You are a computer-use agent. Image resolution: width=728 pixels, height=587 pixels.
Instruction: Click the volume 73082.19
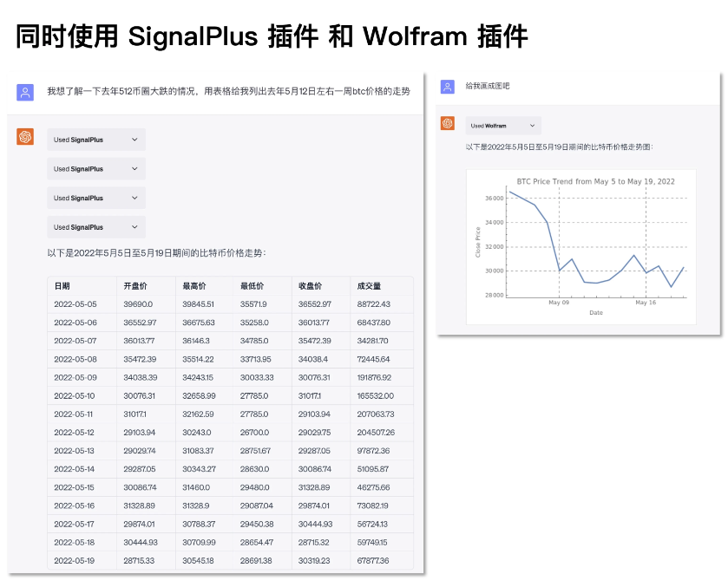coord(373,505)
